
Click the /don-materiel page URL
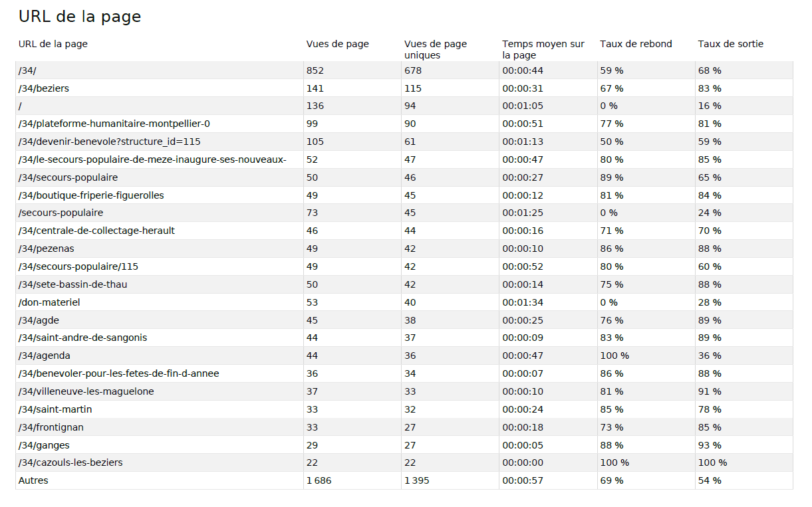49,302
